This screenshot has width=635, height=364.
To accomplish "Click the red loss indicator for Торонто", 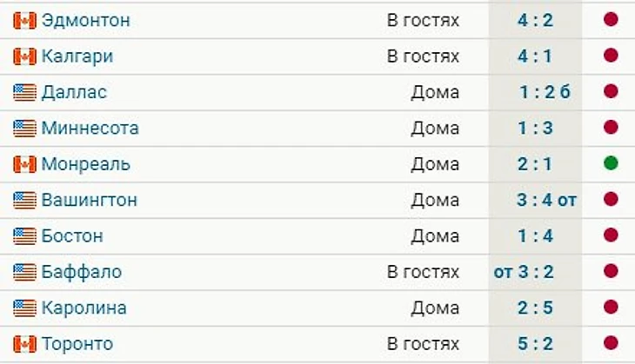I will click(x=611, y=343).
